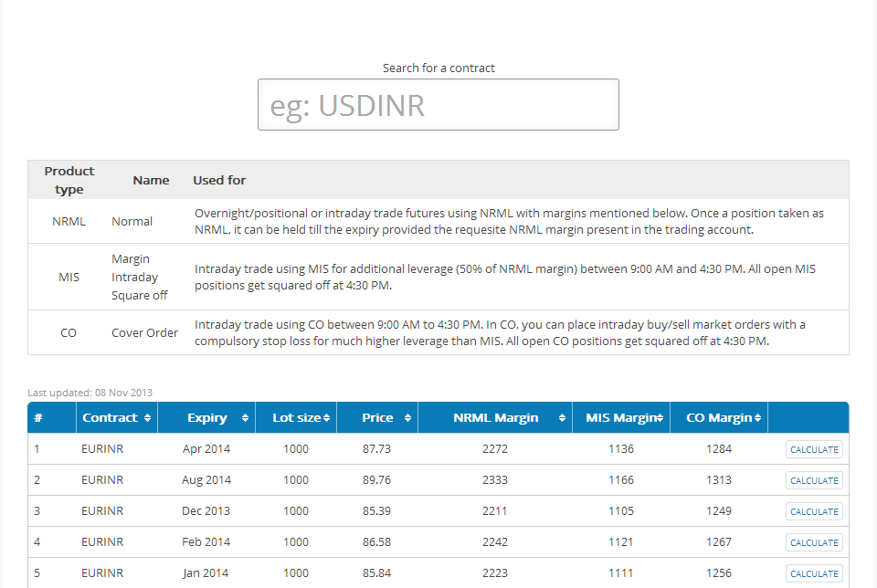Click the 'Search for a contract' label
The width and height of the screenshot is (877, 588).
438,68
